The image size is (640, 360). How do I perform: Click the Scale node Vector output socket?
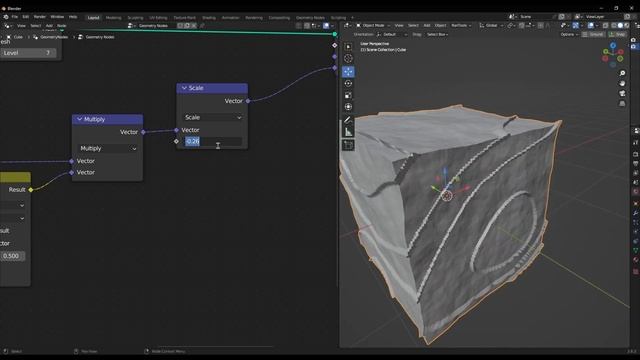[248, 101]
